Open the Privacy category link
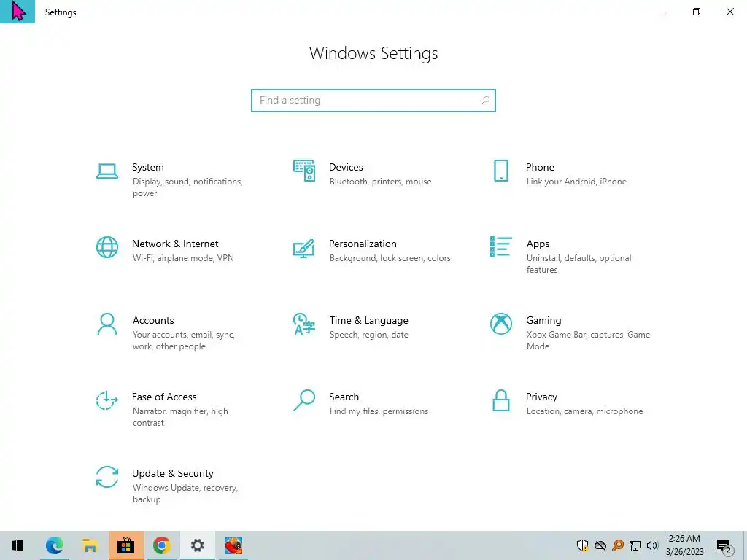 point(541,397)
